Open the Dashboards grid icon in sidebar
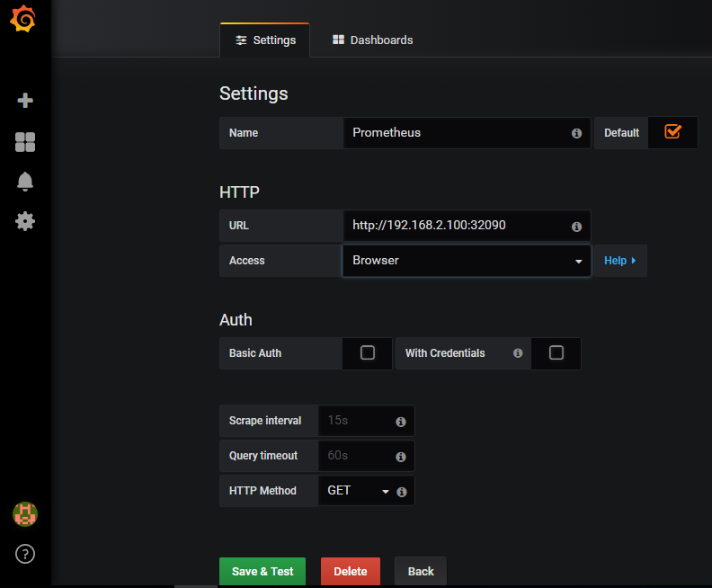This screenshot has width=712, height=588. tap(25, 142)
